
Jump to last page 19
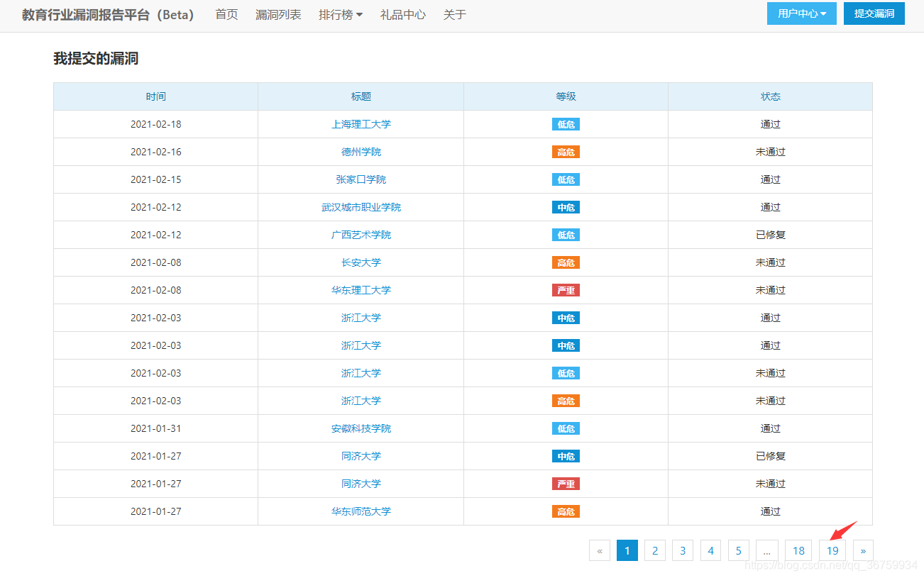pos(832,550)
